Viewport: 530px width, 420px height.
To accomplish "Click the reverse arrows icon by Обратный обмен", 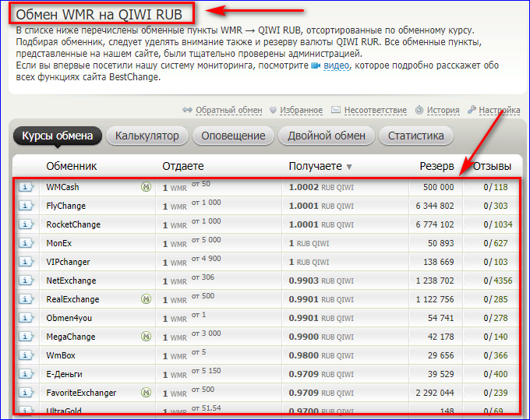I will coord(187,110).
